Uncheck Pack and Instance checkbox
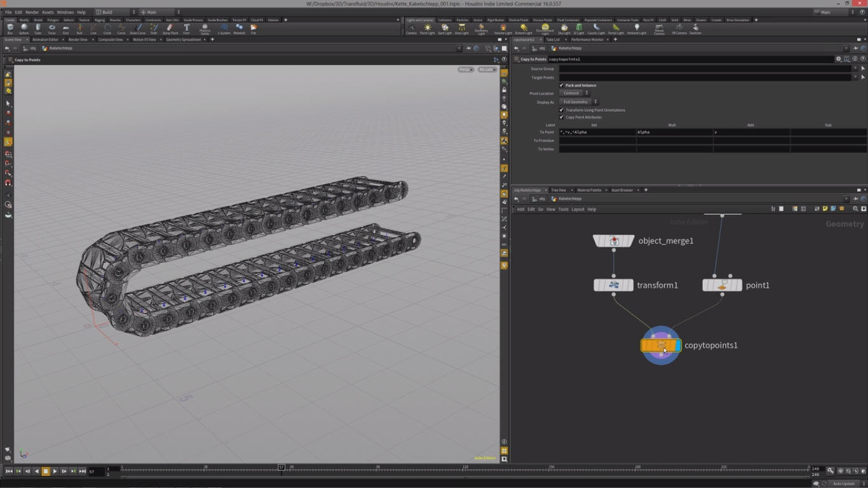 562,85
